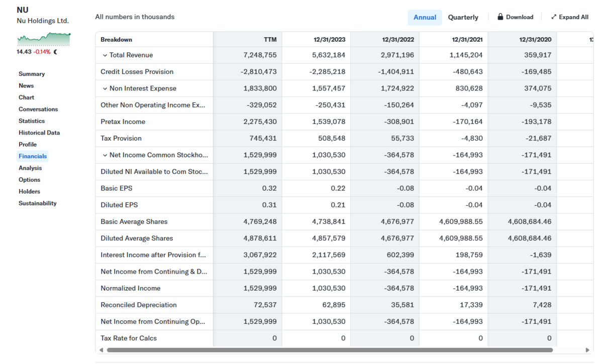The width and height of the screenshot is (603, 364).
Task: Expand Net Income Common Stockholders chevron
Action: (105, 155)
